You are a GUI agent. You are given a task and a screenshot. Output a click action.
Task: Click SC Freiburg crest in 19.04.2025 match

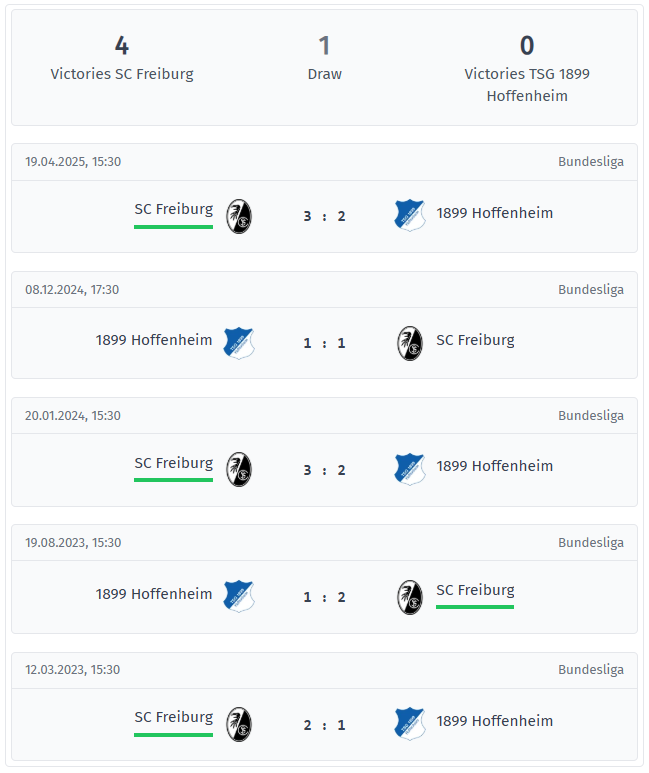point(238,216)
